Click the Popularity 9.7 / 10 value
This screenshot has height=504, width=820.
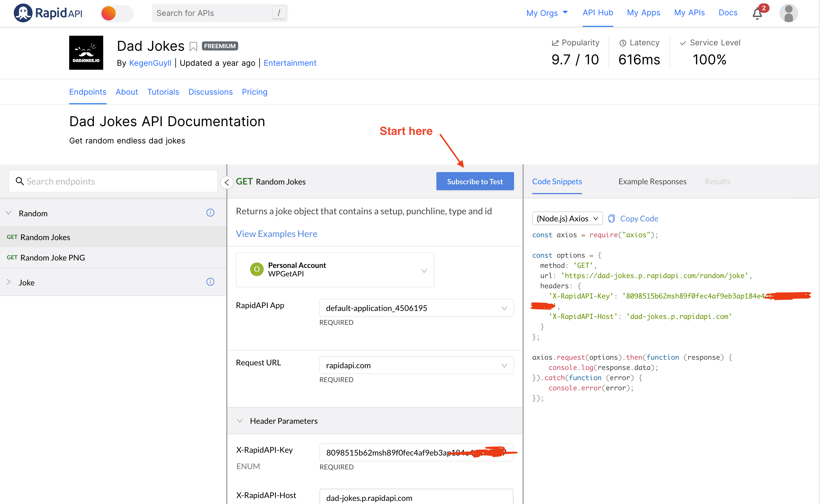pos(575,60)
